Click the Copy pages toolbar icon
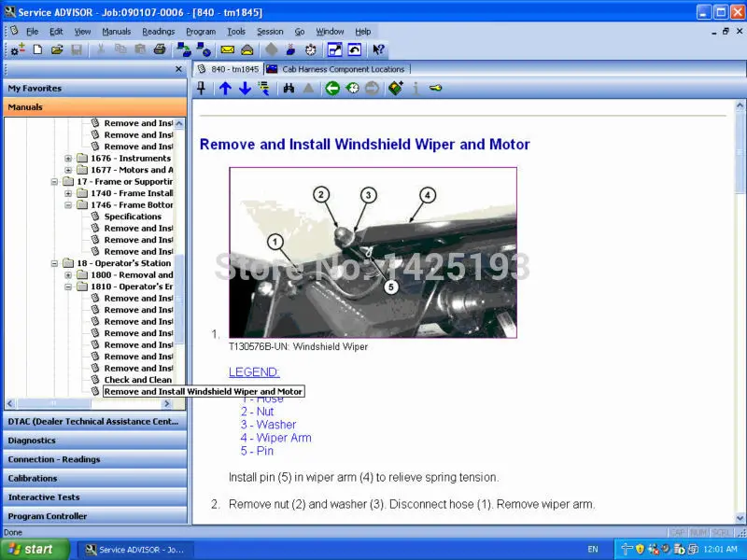The image size is (747, 560). (120, 49)
